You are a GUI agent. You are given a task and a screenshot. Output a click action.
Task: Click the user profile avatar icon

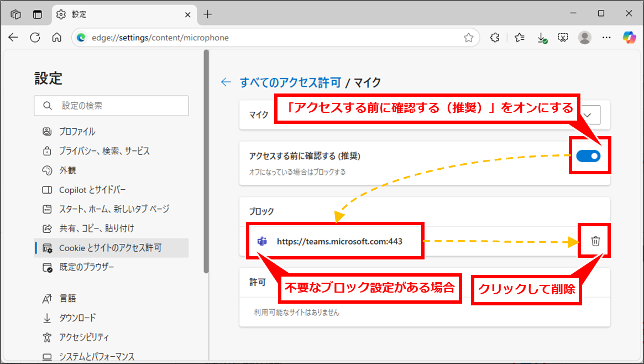584,38
